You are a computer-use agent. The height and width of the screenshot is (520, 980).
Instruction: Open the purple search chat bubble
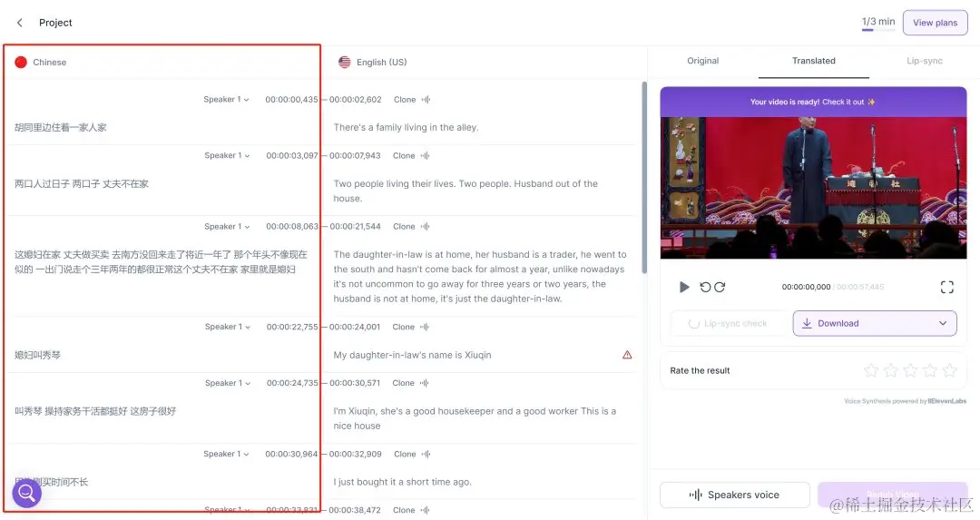tap(27, 493)
